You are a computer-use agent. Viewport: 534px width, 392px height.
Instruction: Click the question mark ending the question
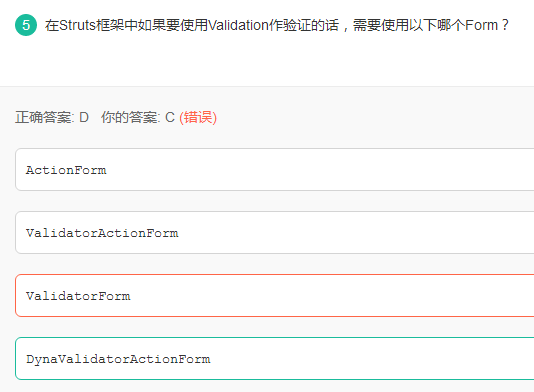(x=505, y=25)
